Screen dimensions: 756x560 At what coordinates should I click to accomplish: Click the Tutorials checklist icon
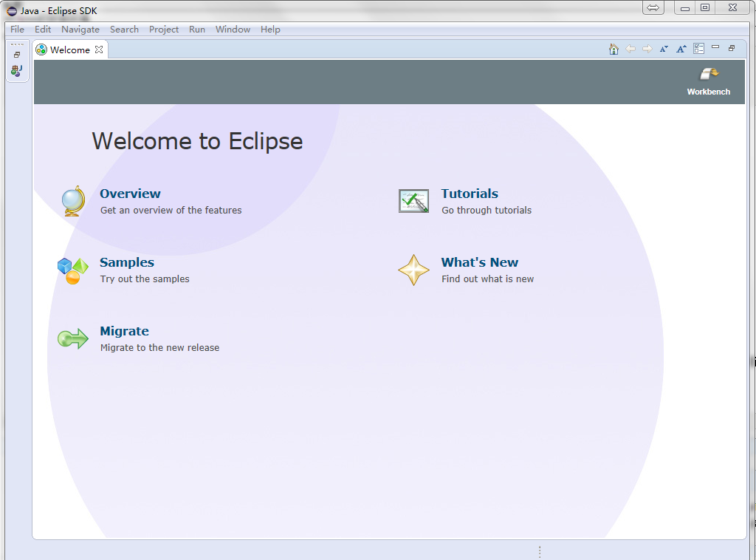[x=413, y=201]
